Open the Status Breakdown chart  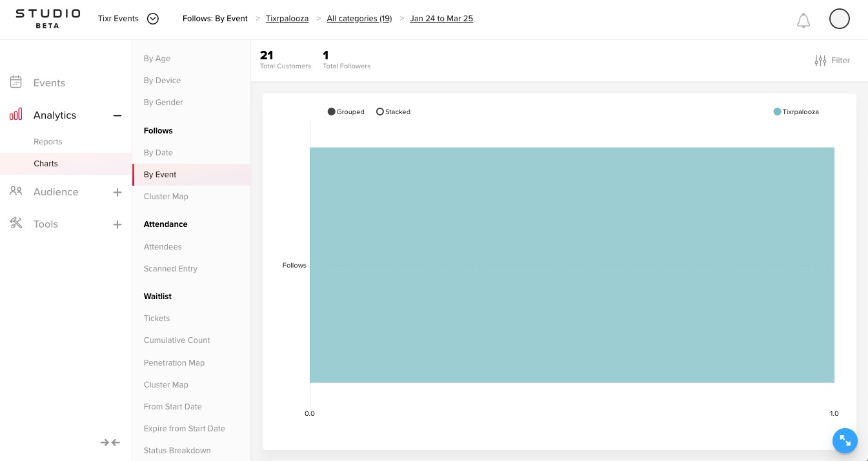177,451
